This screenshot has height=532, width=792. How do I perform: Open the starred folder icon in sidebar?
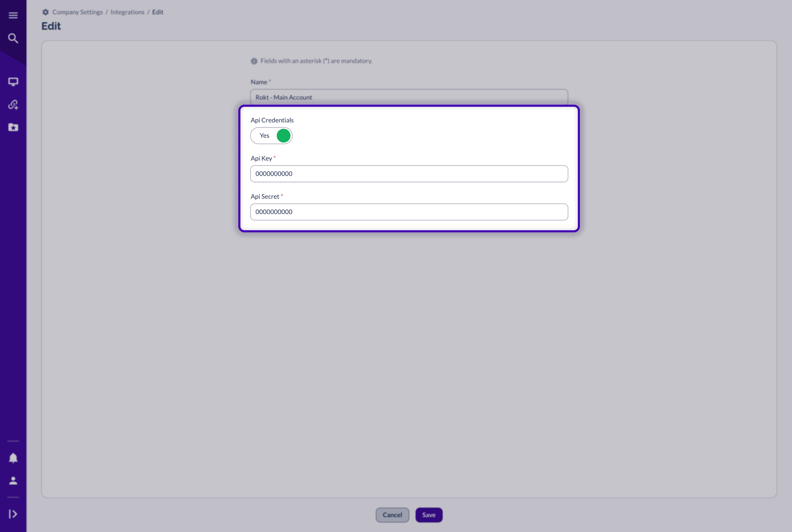(13, 127)
